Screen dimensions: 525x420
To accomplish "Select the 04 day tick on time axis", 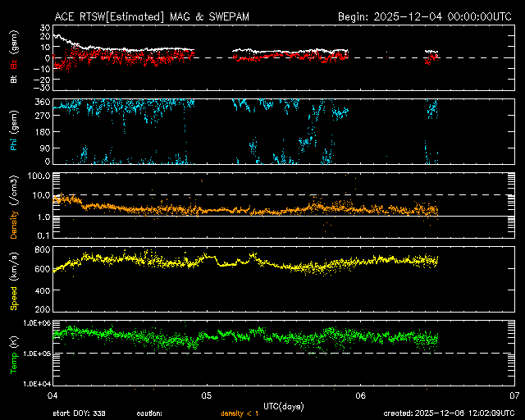I will (x=53, y=395).
